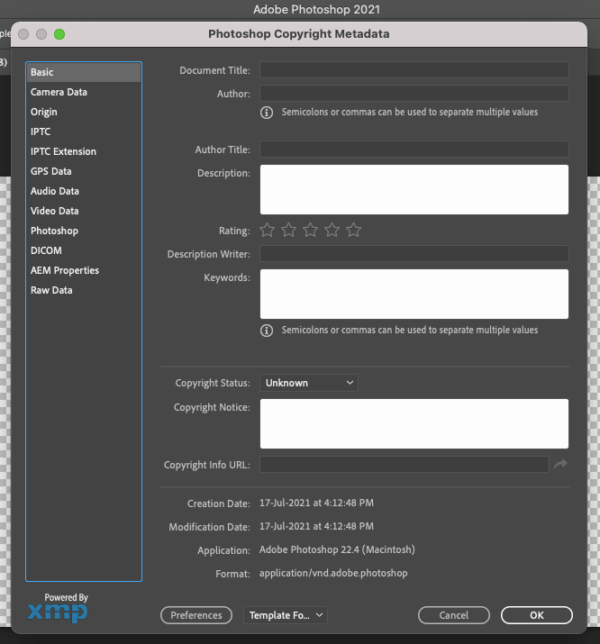Open the Video Data category
The image size is (600, 644).
(x=84, y=211)
